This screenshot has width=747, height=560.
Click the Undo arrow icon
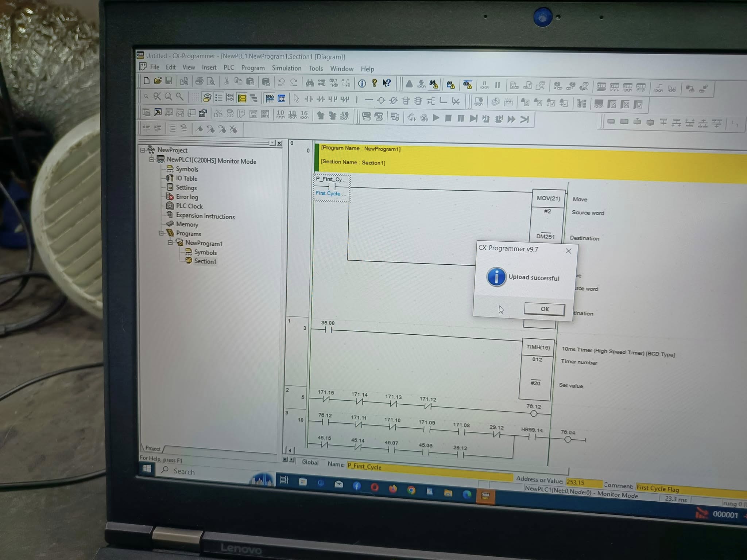pos(281,82)
